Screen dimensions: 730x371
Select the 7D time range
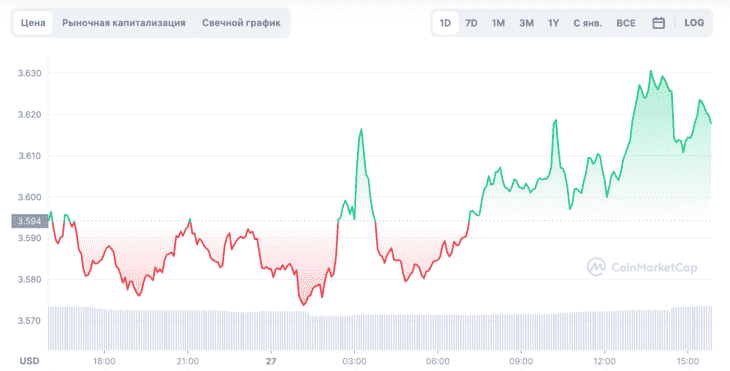[x=471, y=23]
